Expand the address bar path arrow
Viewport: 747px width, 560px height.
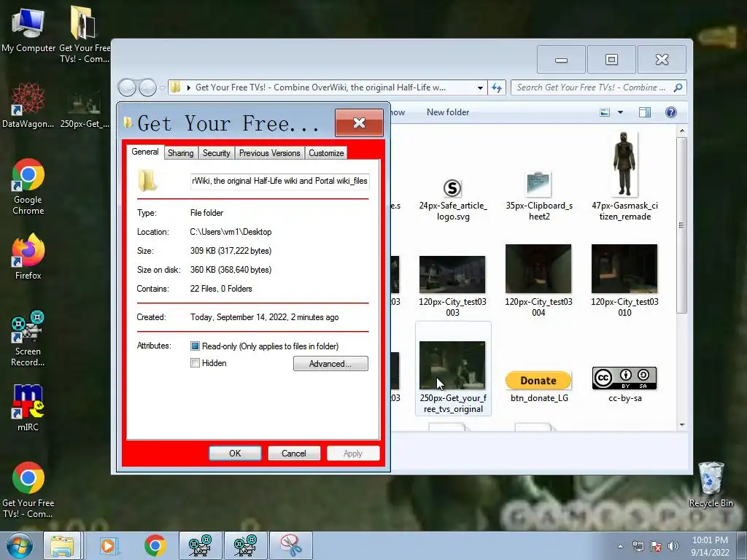pyautogui.click(x=189, y=87)
